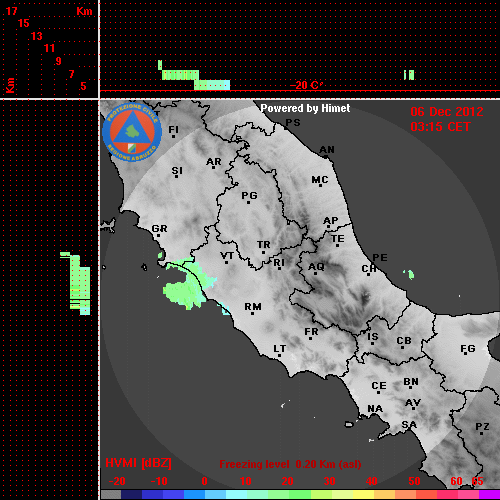Click the FG city marker
The height and width of the screenshot is (500, 500).
tap(466, 354)
